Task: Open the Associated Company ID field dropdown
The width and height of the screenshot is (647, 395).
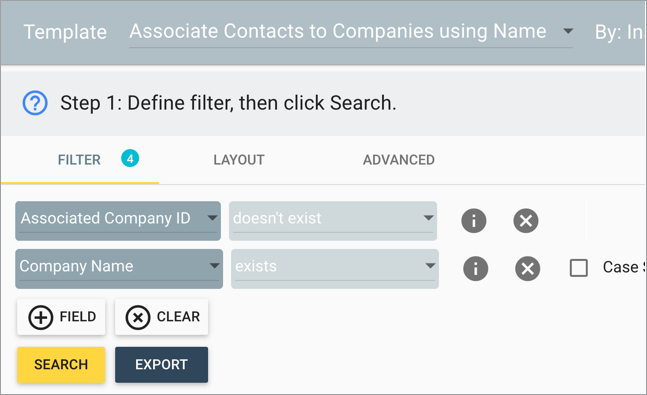Action: coord(118,221)
